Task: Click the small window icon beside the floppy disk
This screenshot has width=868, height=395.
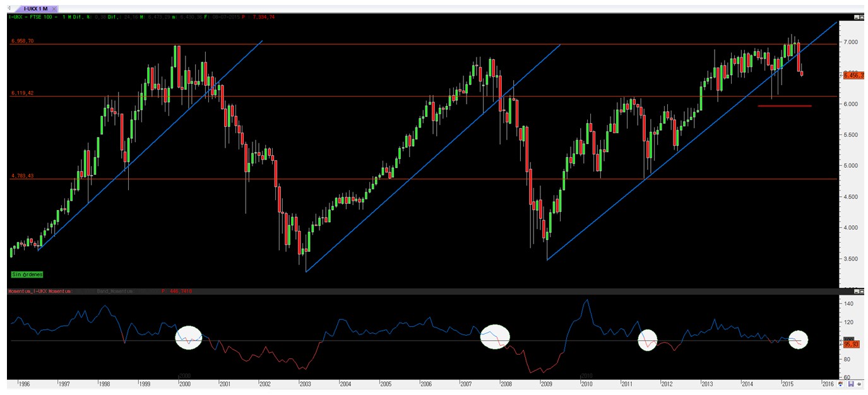Action: [x=860, y=384]
